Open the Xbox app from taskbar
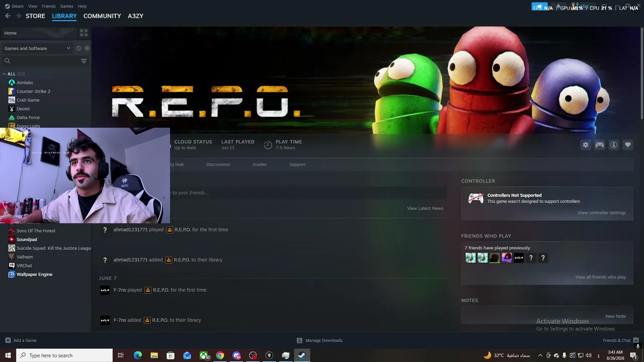 [x=204, y=355]
